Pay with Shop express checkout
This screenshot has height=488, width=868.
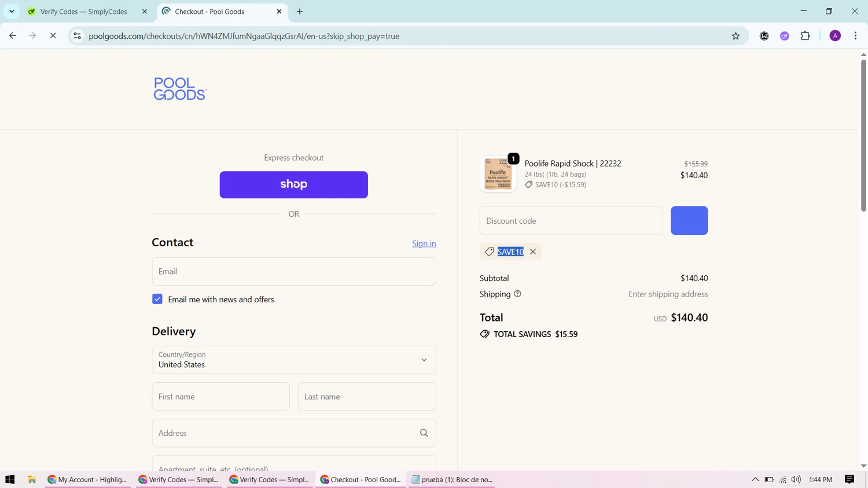(294, 184)
